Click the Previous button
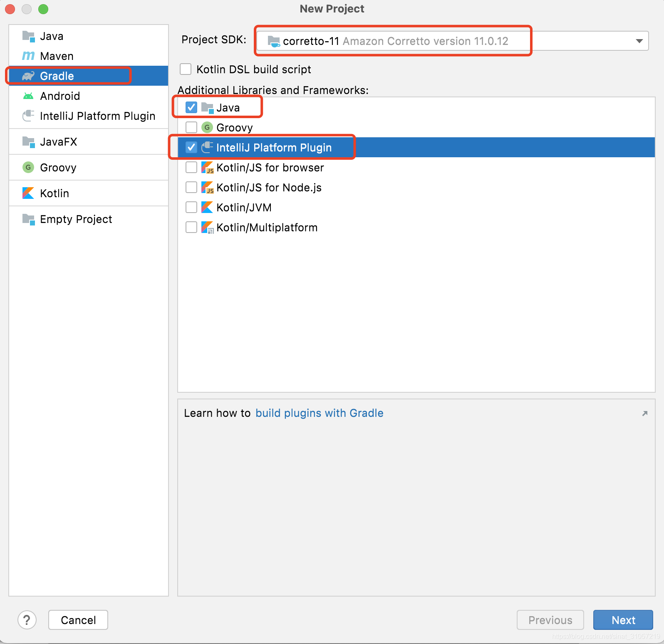Screen dimensions: 664x644 tap(550, 620)
